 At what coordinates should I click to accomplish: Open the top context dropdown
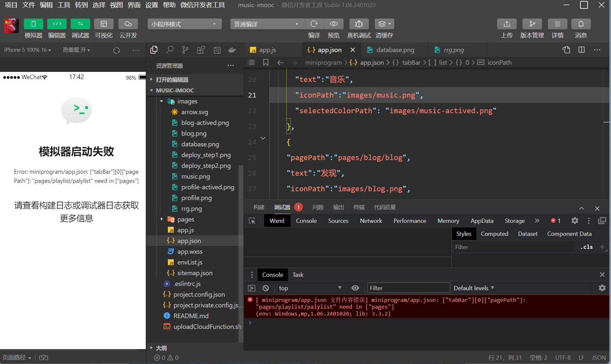tap(310, 288)
